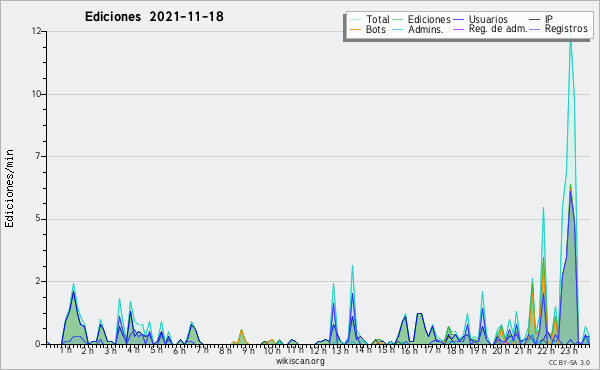Click the '4 h' x-axis label
This screenshot has width=600, height=370.
click(134, 350)
